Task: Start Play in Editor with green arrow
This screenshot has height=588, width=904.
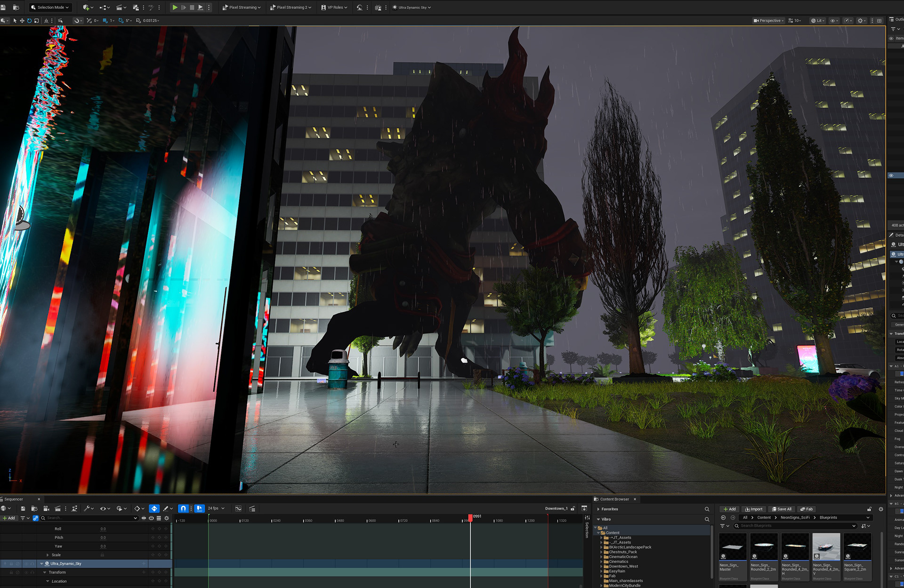Action: (x=175, y=7)
